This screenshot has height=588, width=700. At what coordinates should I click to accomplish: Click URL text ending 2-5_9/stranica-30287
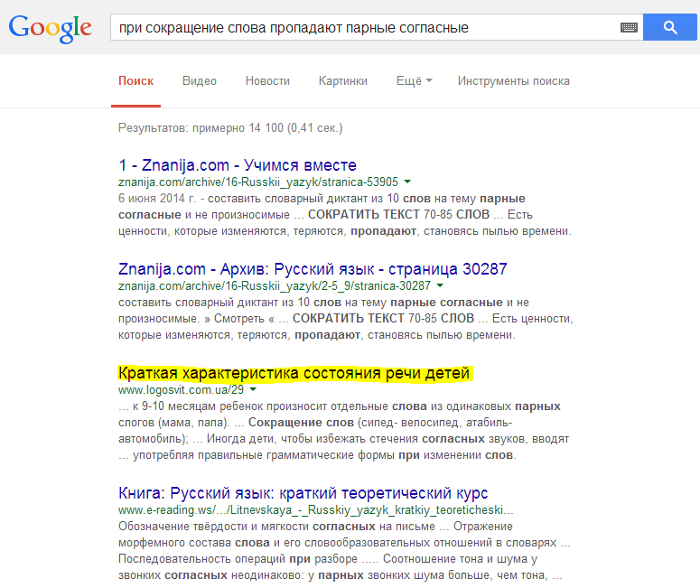[275, 285]
